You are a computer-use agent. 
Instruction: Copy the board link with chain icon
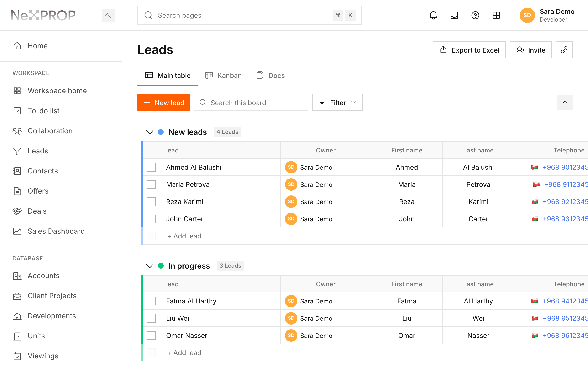pos(564,50)
